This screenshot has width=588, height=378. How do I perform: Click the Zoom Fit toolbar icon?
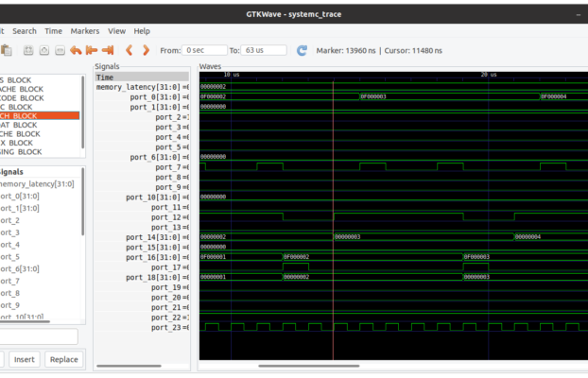(x=28, y=50)
